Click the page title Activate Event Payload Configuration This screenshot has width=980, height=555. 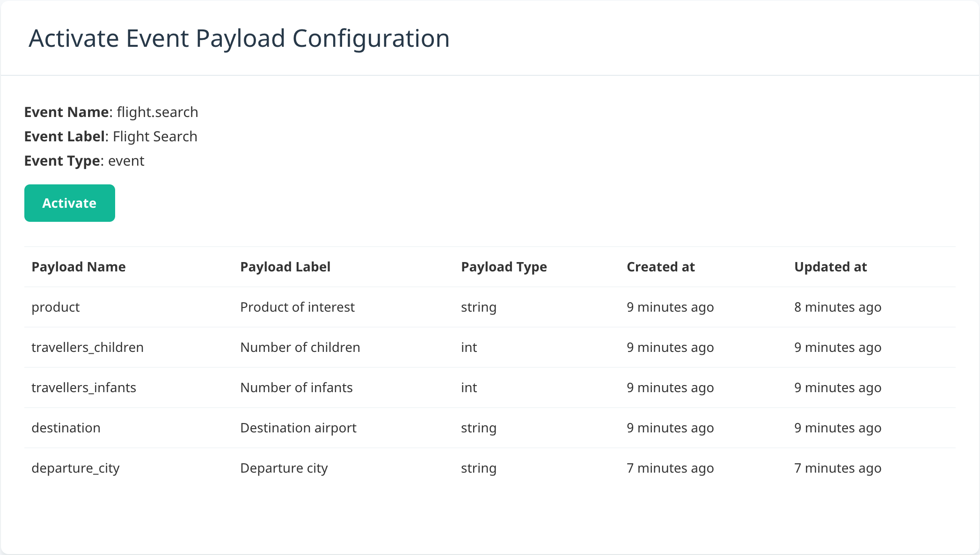tap(239, 38)
